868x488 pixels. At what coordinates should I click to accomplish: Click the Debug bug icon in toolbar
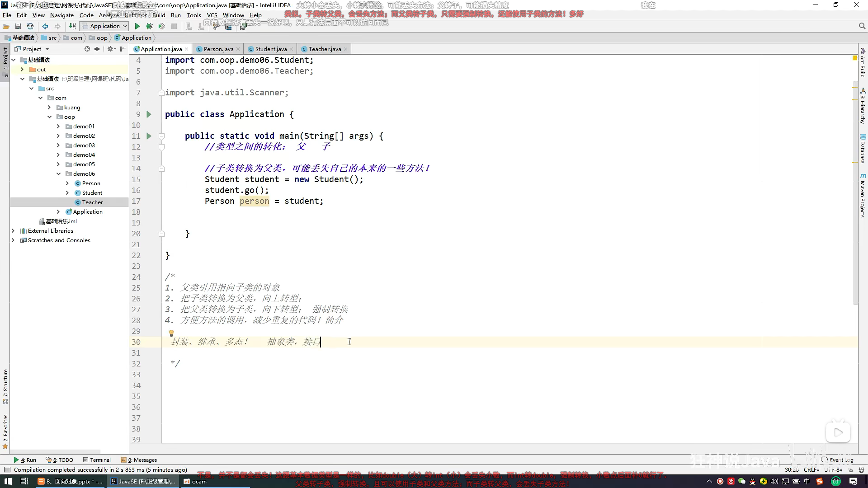tap(149, 26)
